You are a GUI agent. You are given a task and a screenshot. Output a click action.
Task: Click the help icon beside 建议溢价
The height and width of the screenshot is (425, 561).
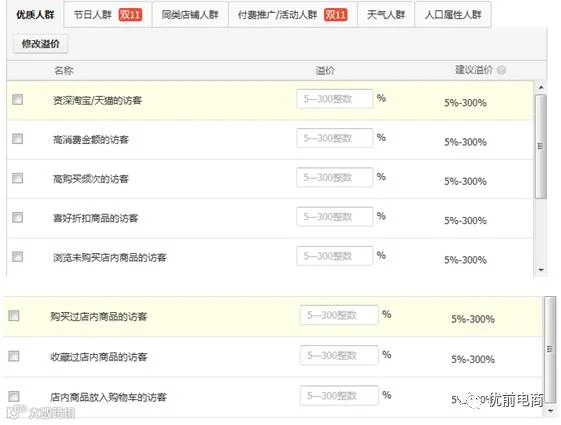502,70
